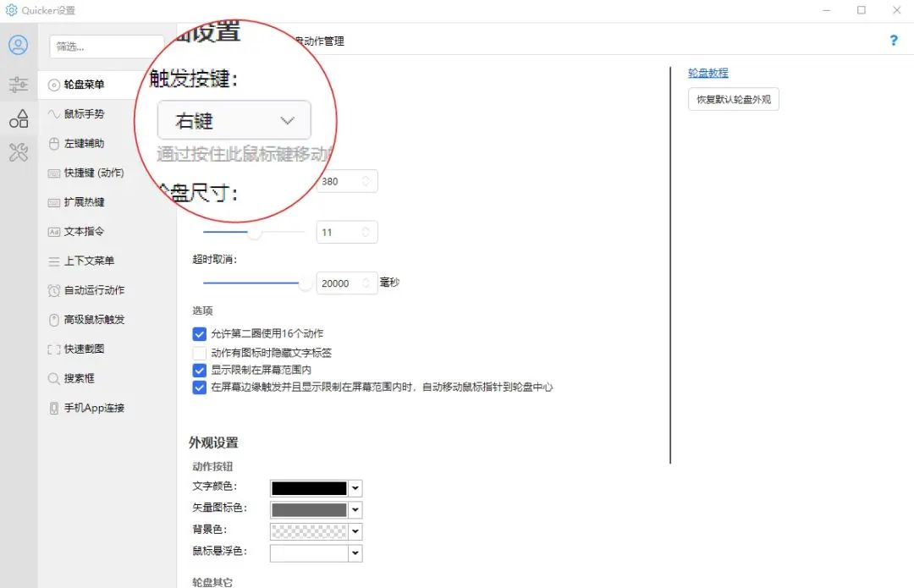Image resolution: width=914 pixels, height=588 pixels.
Task: Expand the 文字颜色 dropdown arrow
Action: pos(355,488)
